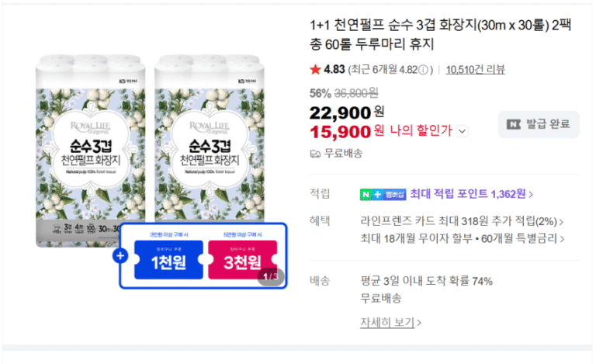
Task: Select the pink 3천원 coupon
Action: point(242,260)
